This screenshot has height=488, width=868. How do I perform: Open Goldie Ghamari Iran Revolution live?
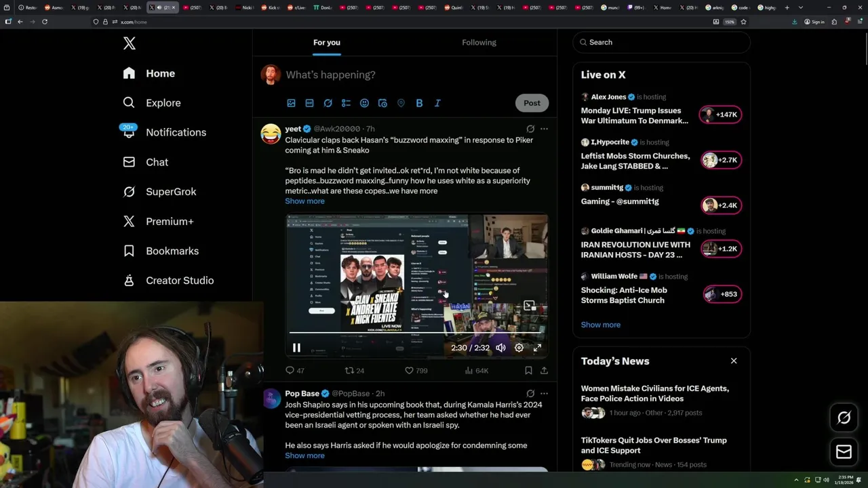[x=661, y=243]
